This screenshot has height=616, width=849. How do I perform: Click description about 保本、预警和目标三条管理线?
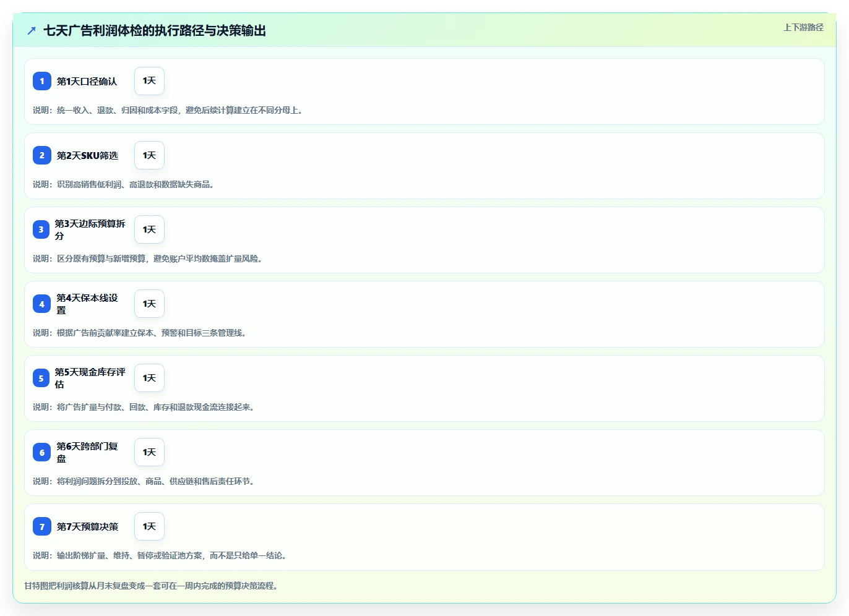click(140, 333)
